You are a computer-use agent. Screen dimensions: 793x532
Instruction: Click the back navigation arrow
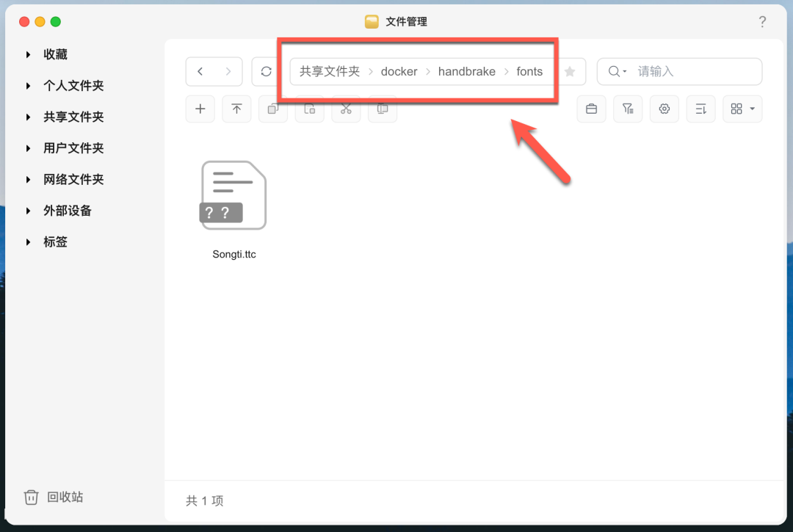click(200, 72)
